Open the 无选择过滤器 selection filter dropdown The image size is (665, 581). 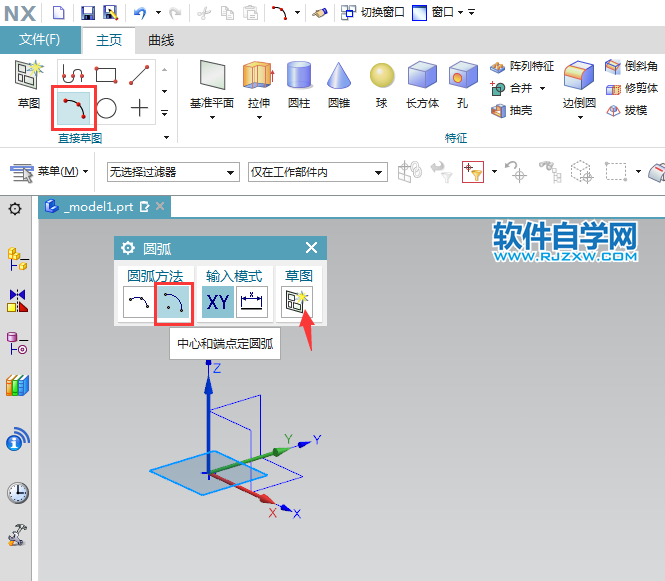pos(173,172)
